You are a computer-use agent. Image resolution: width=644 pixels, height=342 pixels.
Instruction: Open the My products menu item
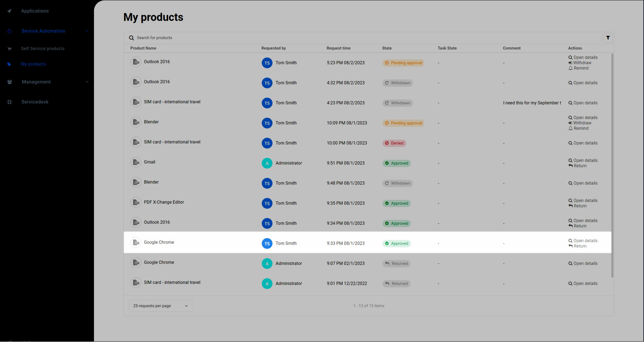[34, 64]
